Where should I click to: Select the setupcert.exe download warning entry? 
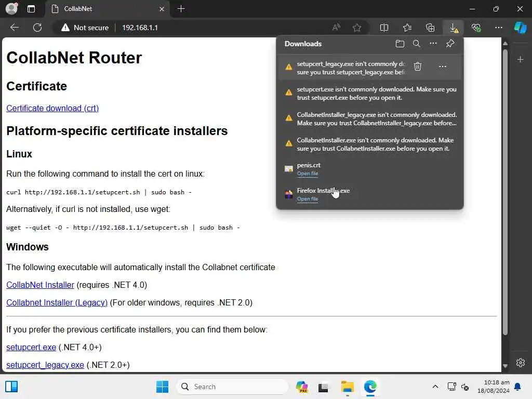coord(370,94)
